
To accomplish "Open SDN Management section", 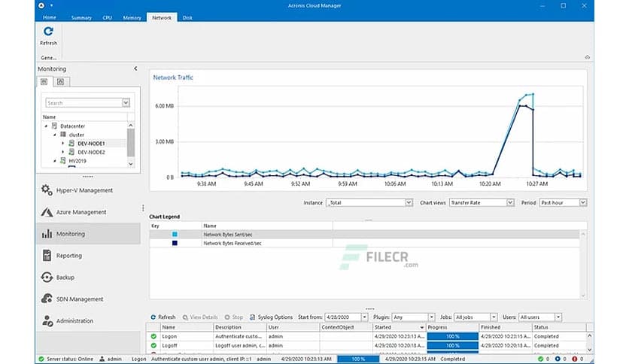I will click(88, 299).
